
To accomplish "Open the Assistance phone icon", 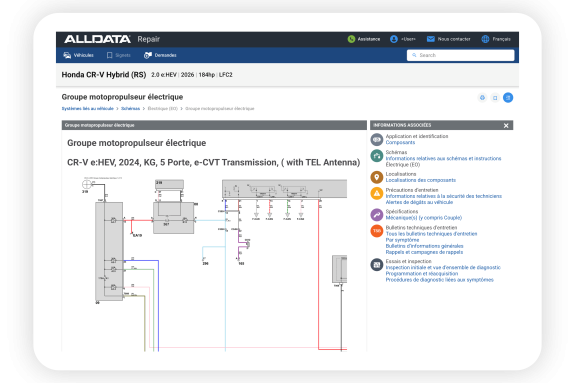I will click(351, 39).
